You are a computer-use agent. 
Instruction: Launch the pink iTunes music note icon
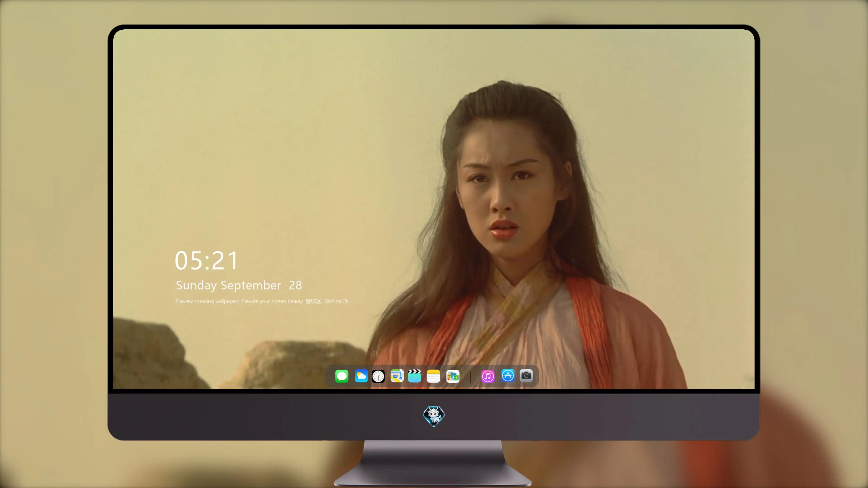coord(488,376)
